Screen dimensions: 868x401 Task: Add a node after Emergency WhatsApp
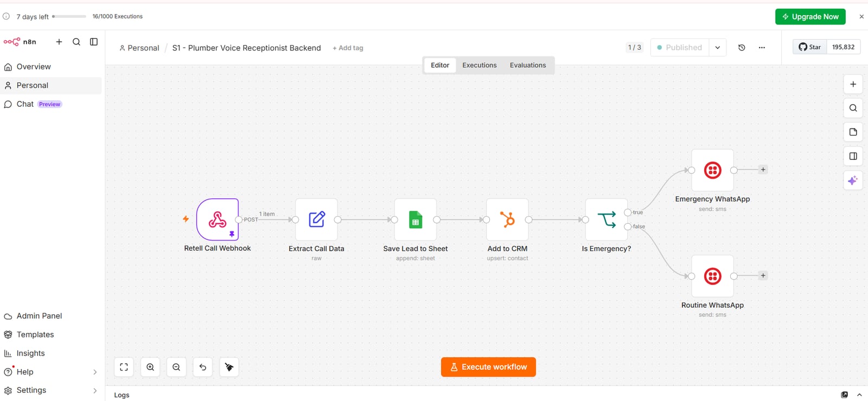(x=763, y=170)
